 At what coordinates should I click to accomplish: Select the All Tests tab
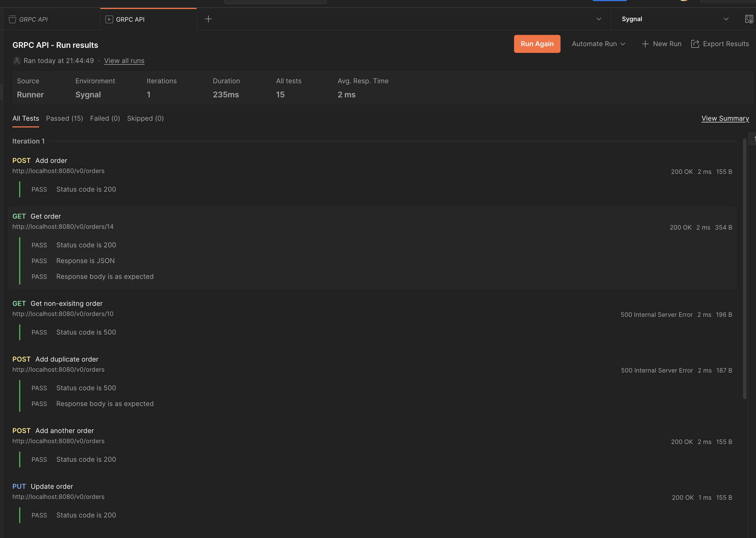click(25, 118)
